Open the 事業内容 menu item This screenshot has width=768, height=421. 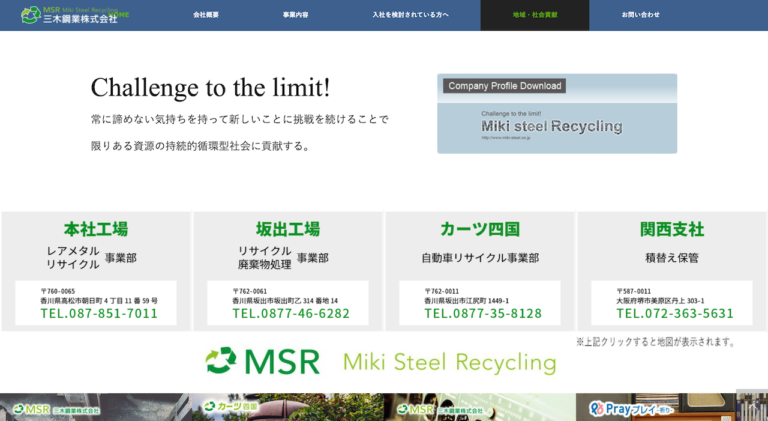295,15
